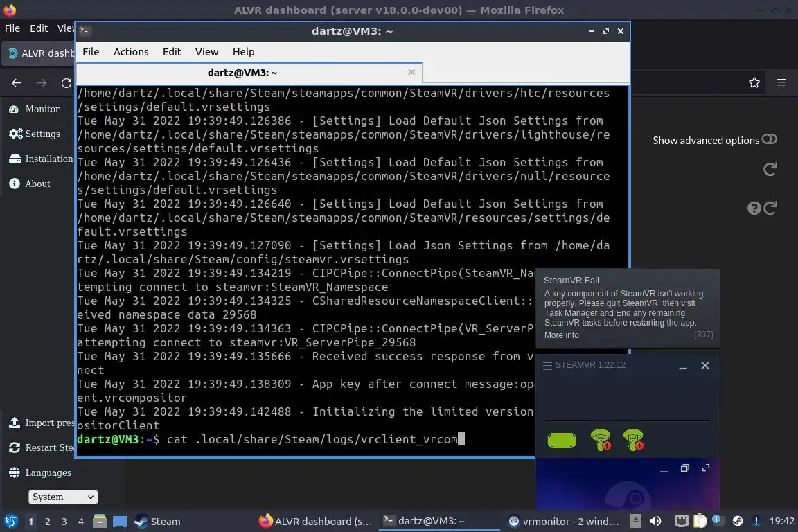The width and height of the screenshot is (798, 532).
Task: Switch to workspace 4
Action: [80, 522]
